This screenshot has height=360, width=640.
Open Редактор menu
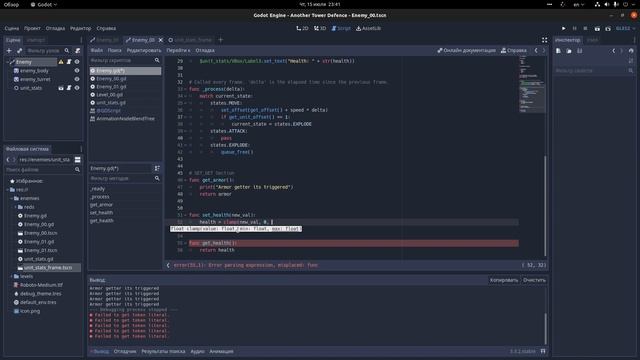click(x=80, y=29)
